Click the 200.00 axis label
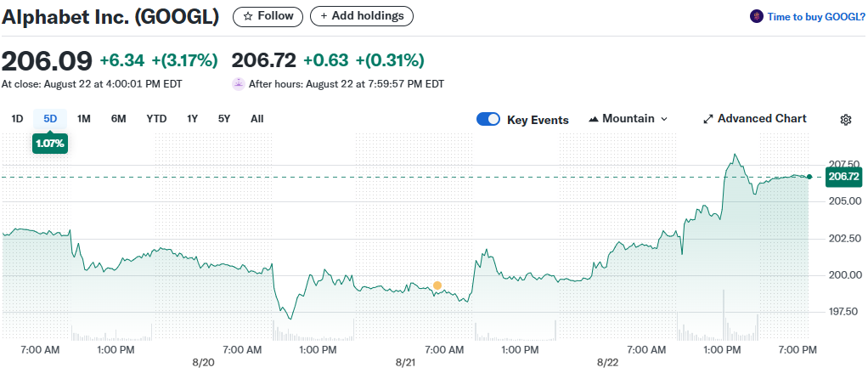 pyautogui.click(x=844, y=275)
